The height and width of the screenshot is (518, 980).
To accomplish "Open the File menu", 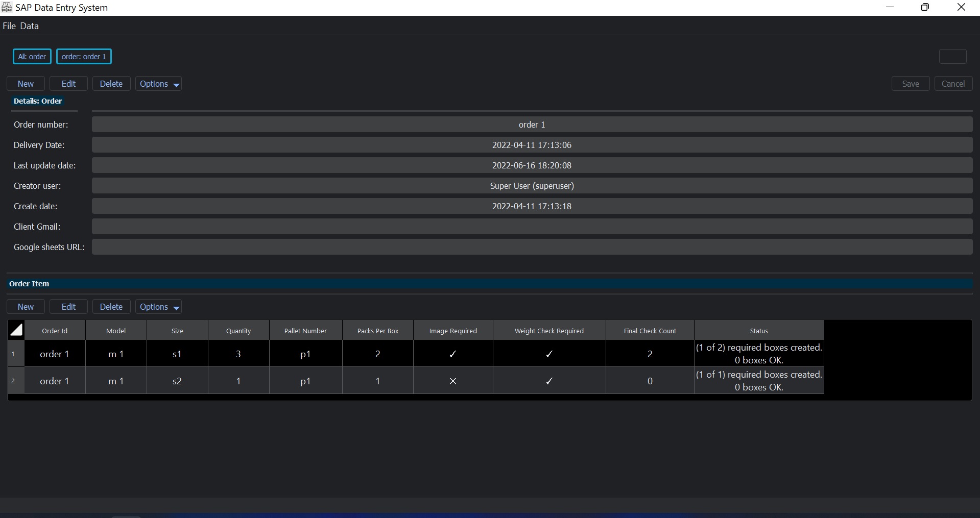I will (9, 26).
